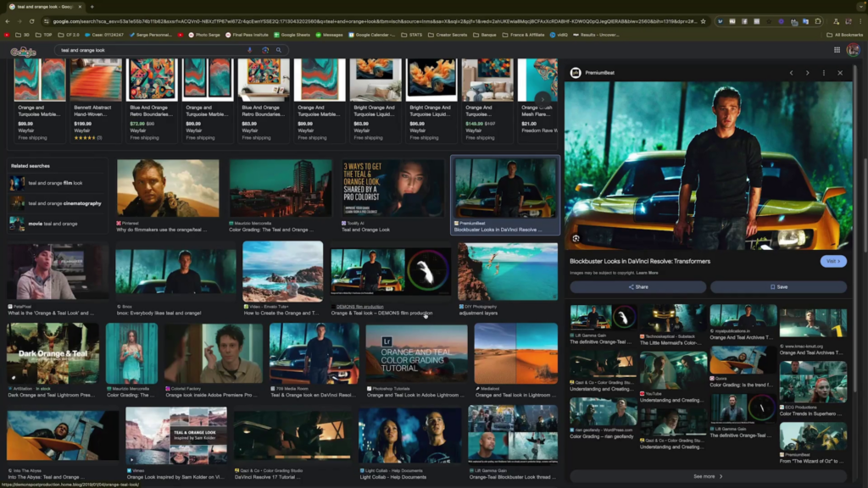Expand more related images with See more
Screen dimensions: 868x488
(x=708, y=476)
